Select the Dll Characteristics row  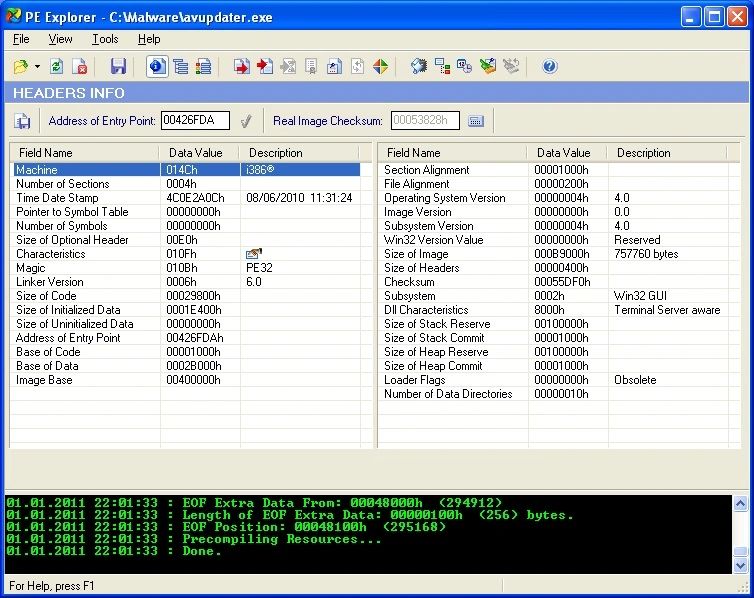click(x=554, y=310)
